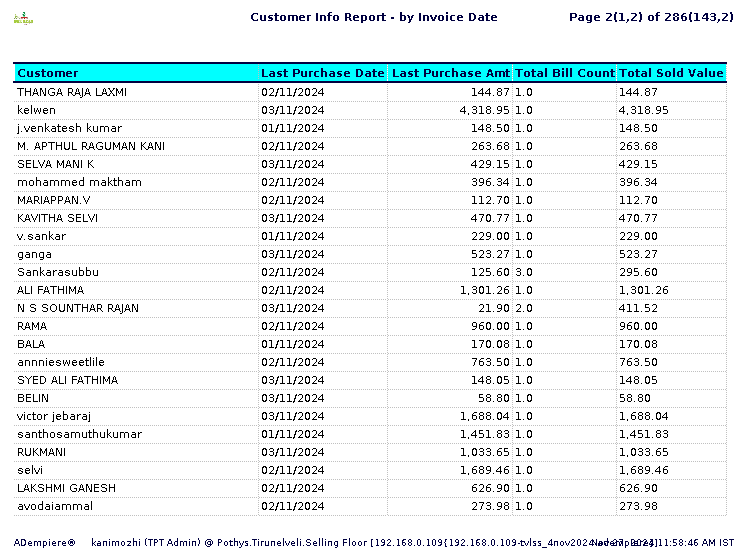The height and width of the screenshot is (553, 756).
Task: Click ALI FATHIMA's total sold value 1,301.26
Action: (644, 290)
